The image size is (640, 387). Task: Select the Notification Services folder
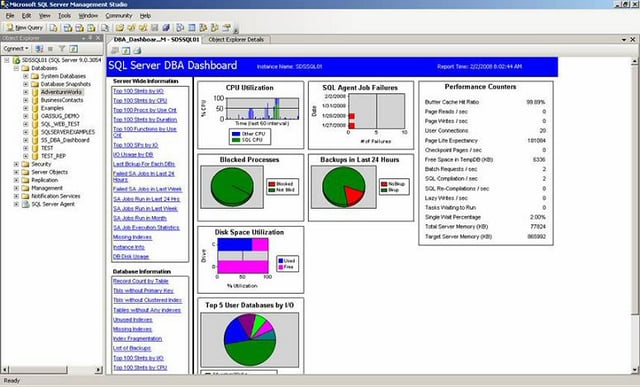click(56, 196)
